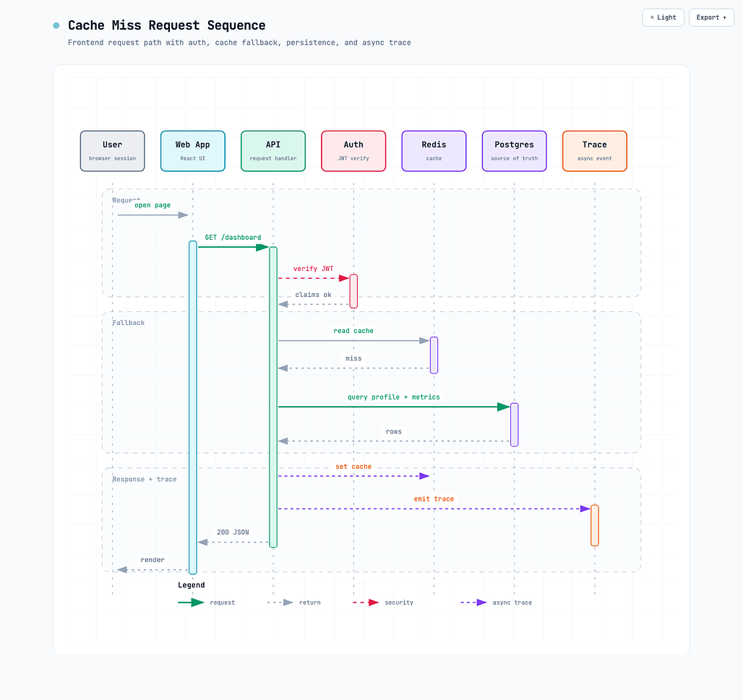
Task: Click the 'GET /dashboard' message label
Action: 233,237
